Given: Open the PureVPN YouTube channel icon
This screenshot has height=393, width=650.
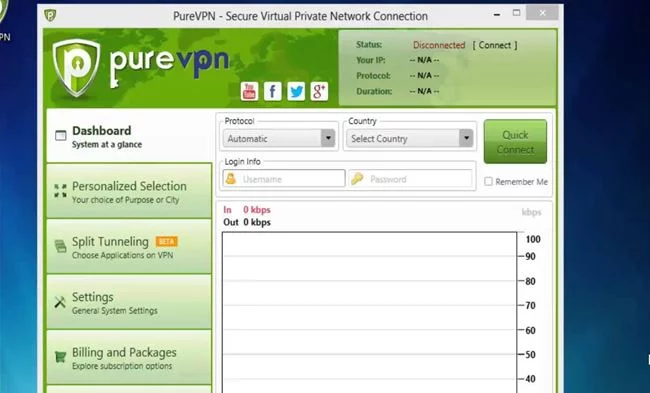Looking at the screenshot, I should [249, 91].
